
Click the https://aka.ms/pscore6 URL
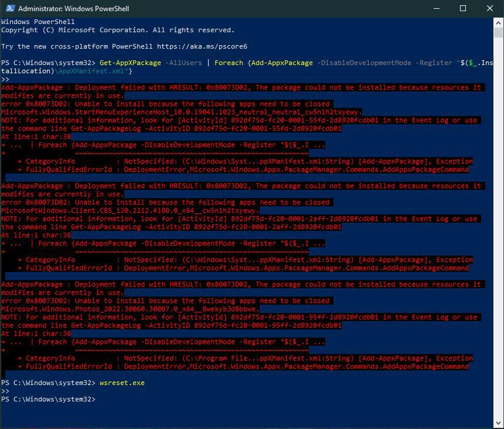coord(202,46)
